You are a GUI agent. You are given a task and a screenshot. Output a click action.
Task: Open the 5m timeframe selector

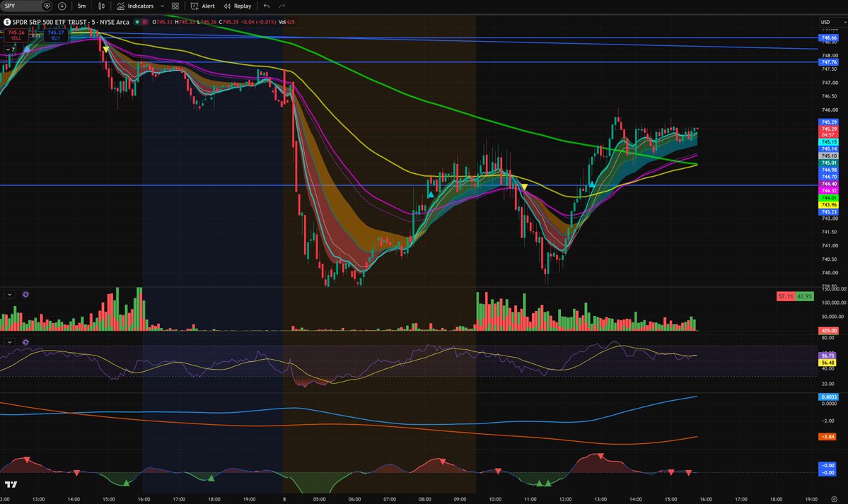coord(81,6)
